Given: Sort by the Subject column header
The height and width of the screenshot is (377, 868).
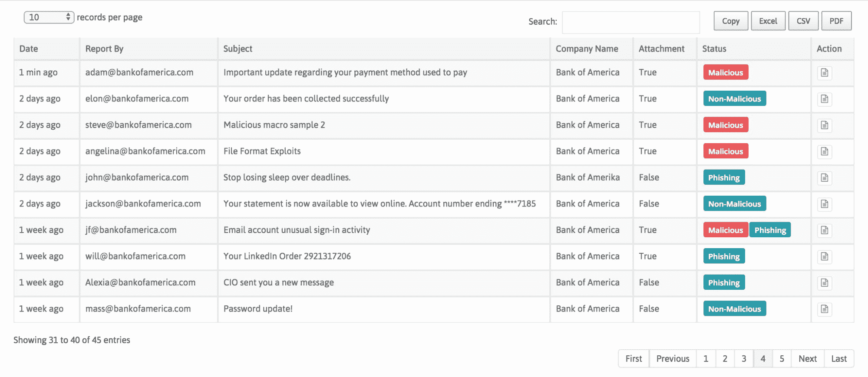Looking at the screenshot, I should [384, 49].
